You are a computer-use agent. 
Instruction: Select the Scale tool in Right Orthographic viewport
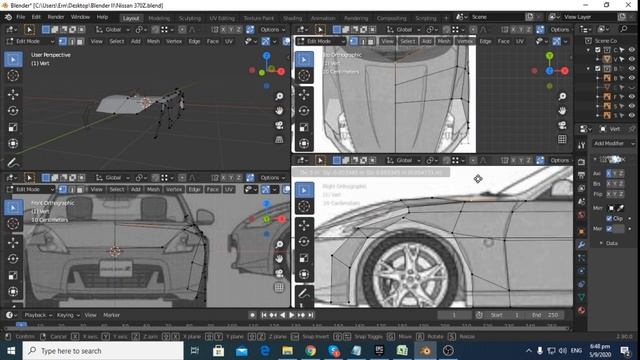[304, 258]
